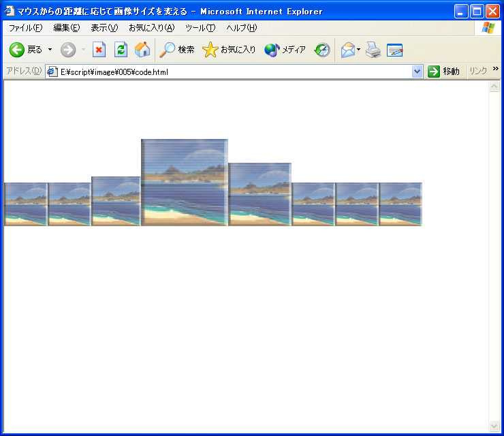Expand the address bar dropdown arrow

click(418, 72)
